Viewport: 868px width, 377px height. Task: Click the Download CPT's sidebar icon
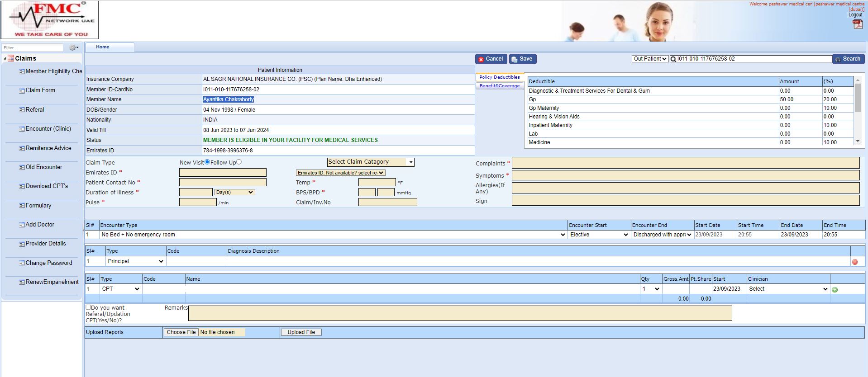(22, 186)
